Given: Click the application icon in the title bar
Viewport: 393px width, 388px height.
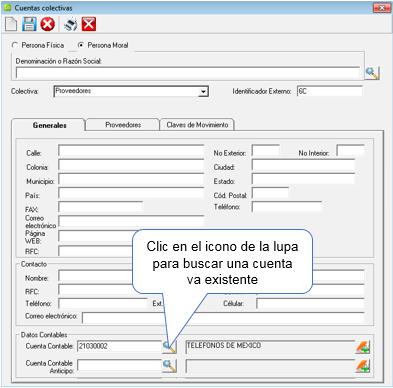Looking at the screenshot, I should point(7,7).
